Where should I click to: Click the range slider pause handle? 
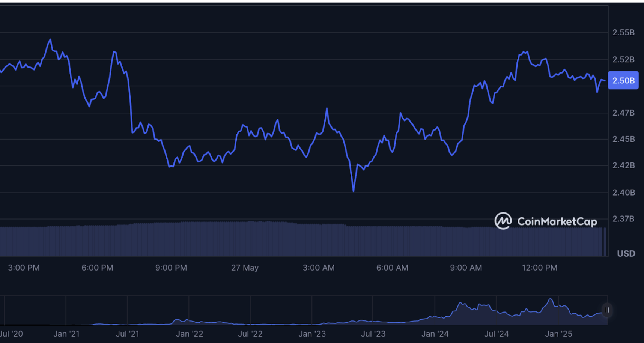pos(607,310)
